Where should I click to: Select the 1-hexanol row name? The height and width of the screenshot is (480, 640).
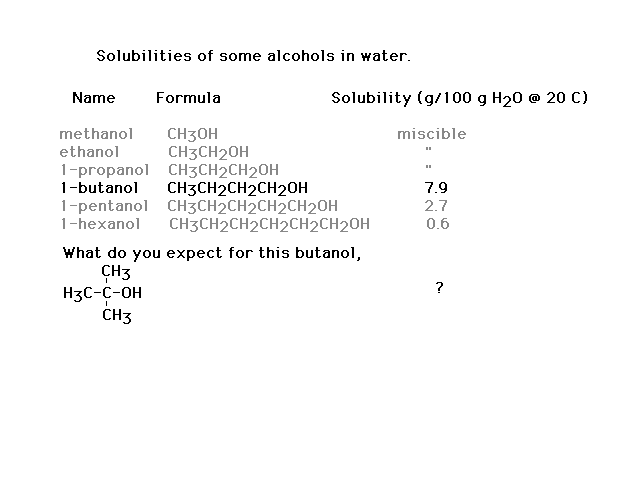click(x=100, y=224)
